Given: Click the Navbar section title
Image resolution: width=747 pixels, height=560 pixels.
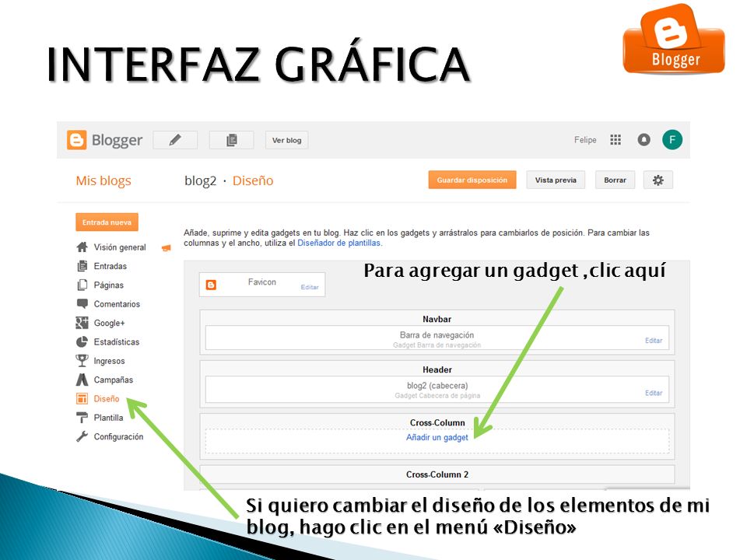Looking at the screenshot, I should click(437, 319).
